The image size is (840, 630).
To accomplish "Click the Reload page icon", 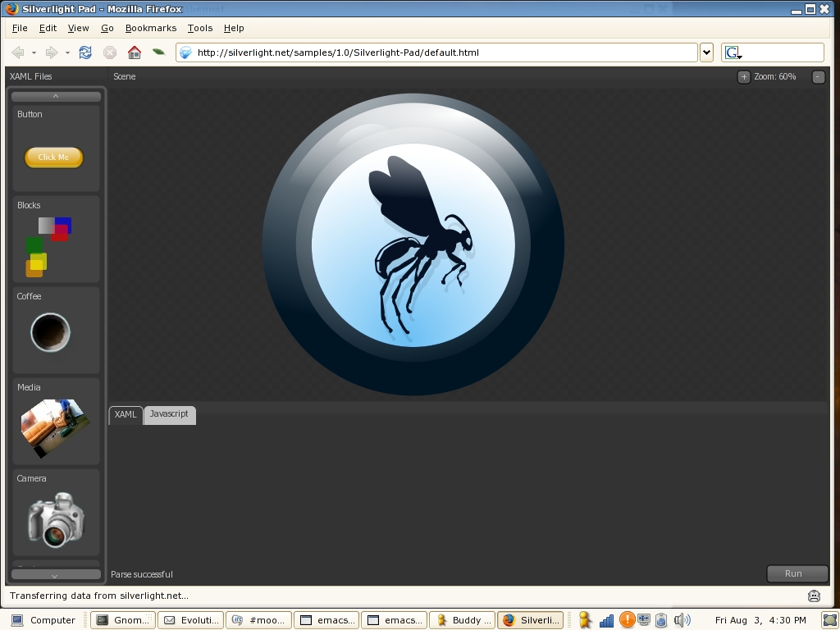I will (85, 52).
